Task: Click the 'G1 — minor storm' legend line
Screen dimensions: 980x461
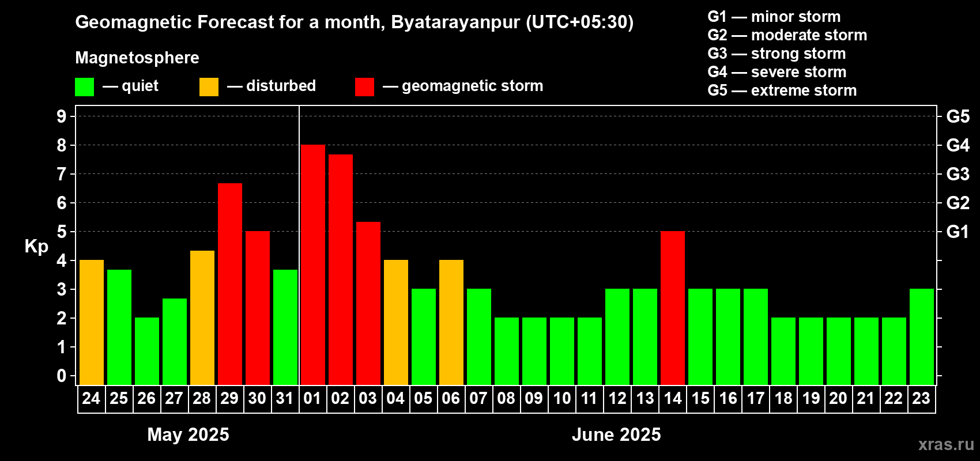Action: pyautogui.click(x=774, y=17)
